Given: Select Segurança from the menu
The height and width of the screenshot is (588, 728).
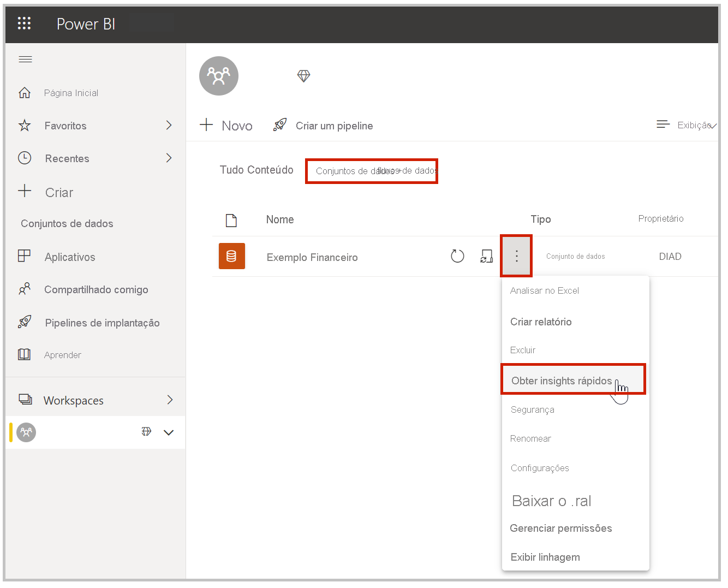Looking at the screenshot, I should [533, 409].
